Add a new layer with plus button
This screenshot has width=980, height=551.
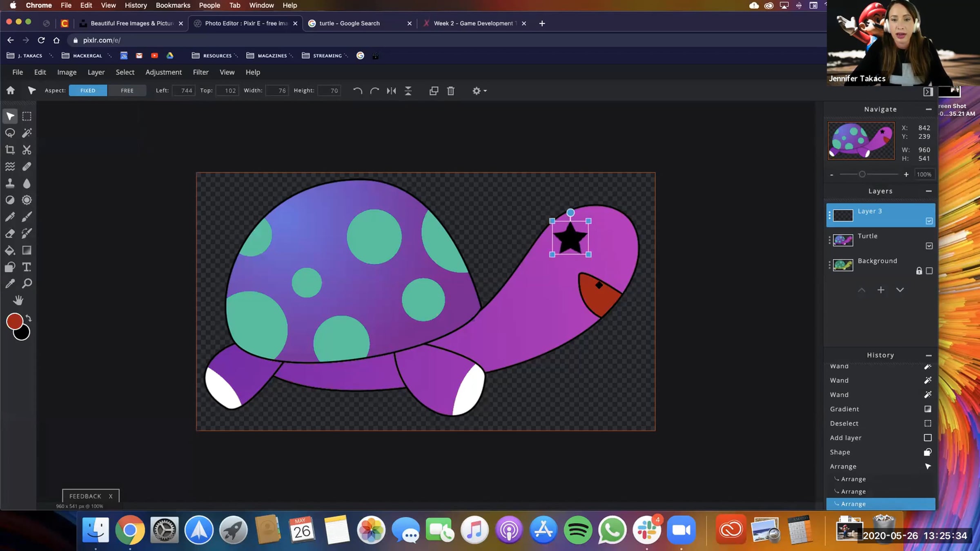(x=881, y=290)
